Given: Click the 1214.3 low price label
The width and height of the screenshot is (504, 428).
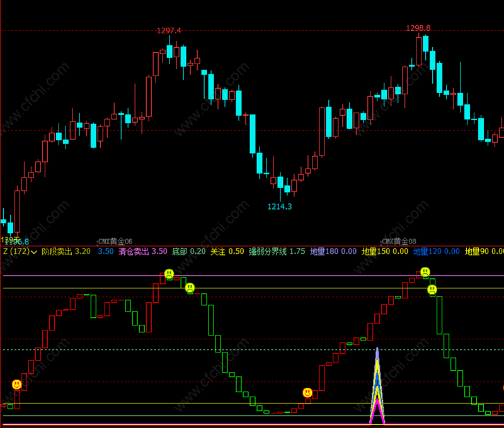Looking at the screenshot, I should point(280,207).
